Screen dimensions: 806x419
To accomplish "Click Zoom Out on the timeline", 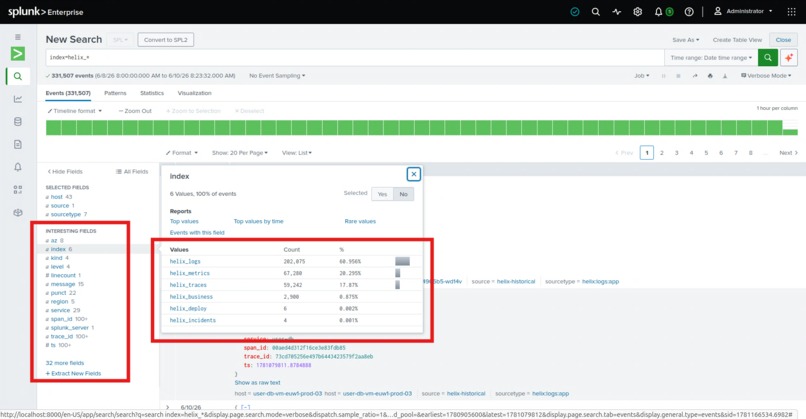I will click(135, 111).
